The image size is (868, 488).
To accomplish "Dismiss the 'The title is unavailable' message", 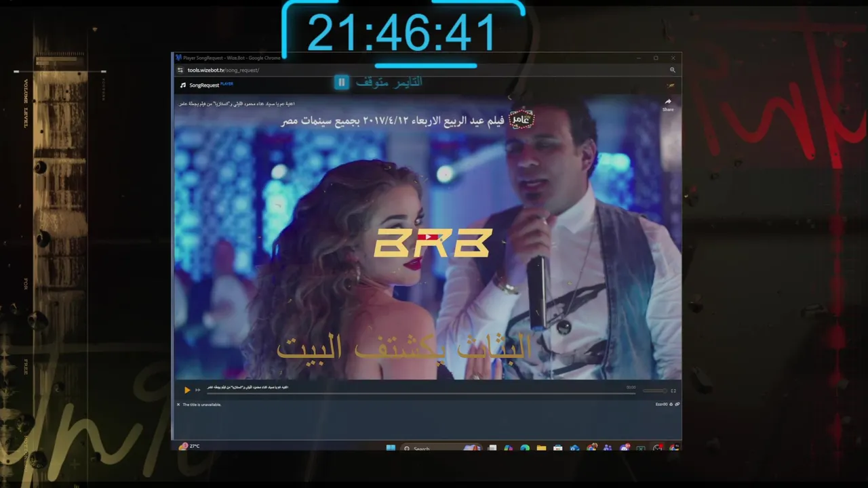I will pos(178,405).
